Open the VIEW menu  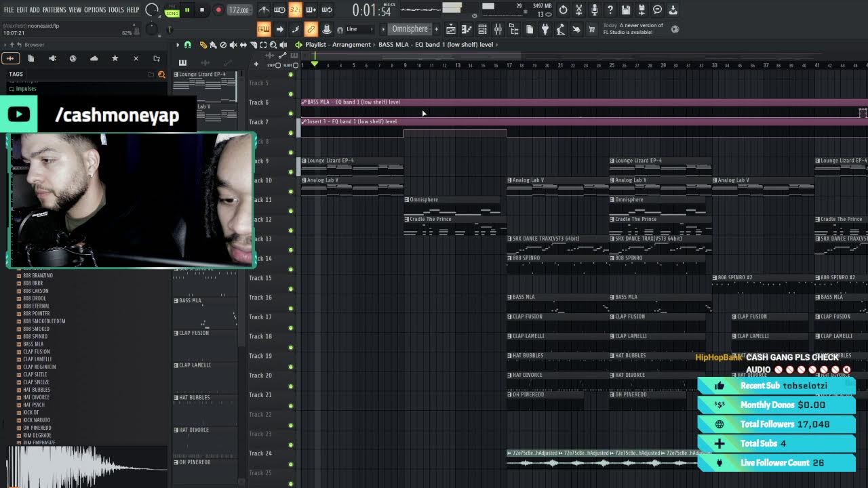[x=75, y=10]
